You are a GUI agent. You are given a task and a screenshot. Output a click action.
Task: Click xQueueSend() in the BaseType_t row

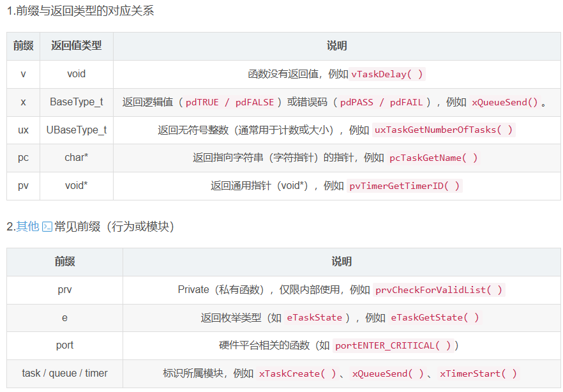coord(504,102)
